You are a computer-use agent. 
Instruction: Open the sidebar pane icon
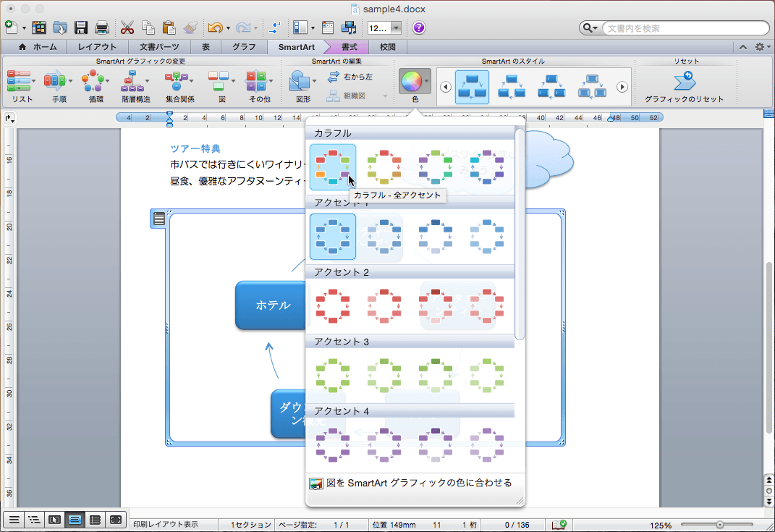click(x=300, y=28)
